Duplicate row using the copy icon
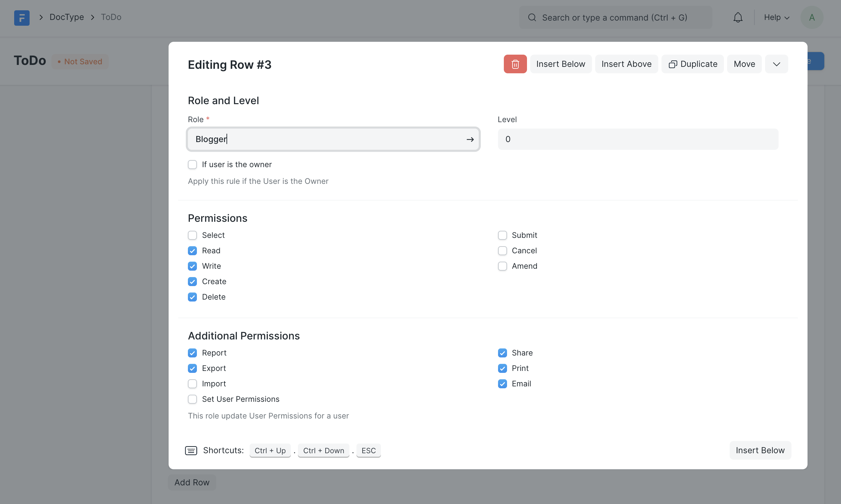The width and height of the screenshot is (841, 504). pos(673,64)
